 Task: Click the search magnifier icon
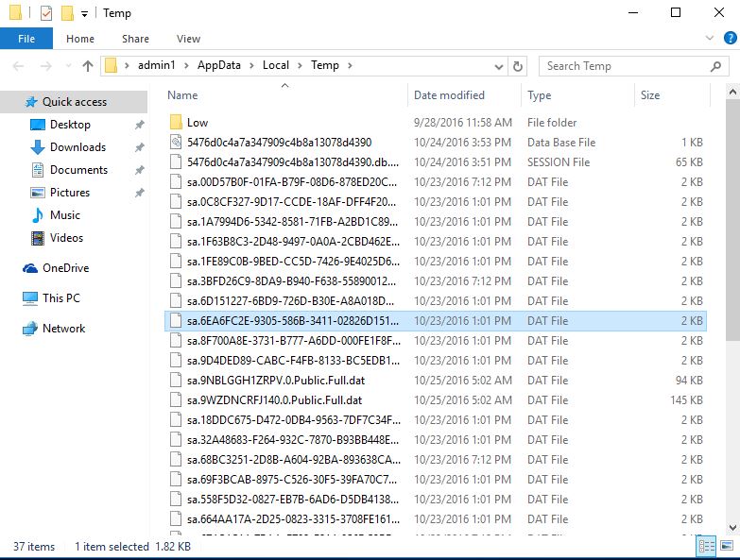coord(715,66)
